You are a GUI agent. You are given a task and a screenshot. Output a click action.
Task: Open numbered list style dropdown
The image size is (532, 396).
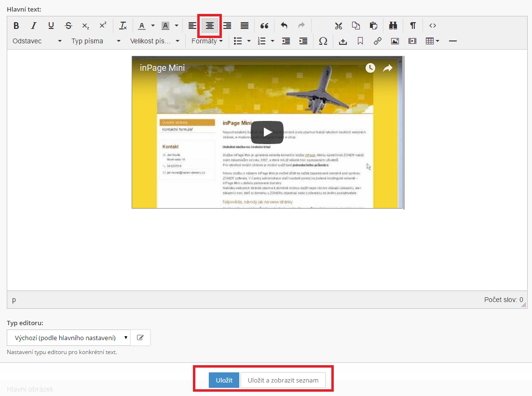(x=273, y=41)
